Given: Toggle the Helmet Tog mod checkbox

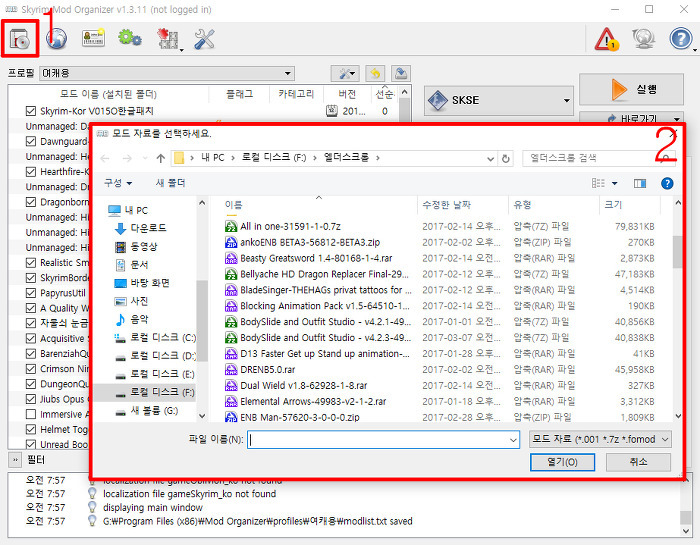Looking at the screenshot, I should [31, 429].
